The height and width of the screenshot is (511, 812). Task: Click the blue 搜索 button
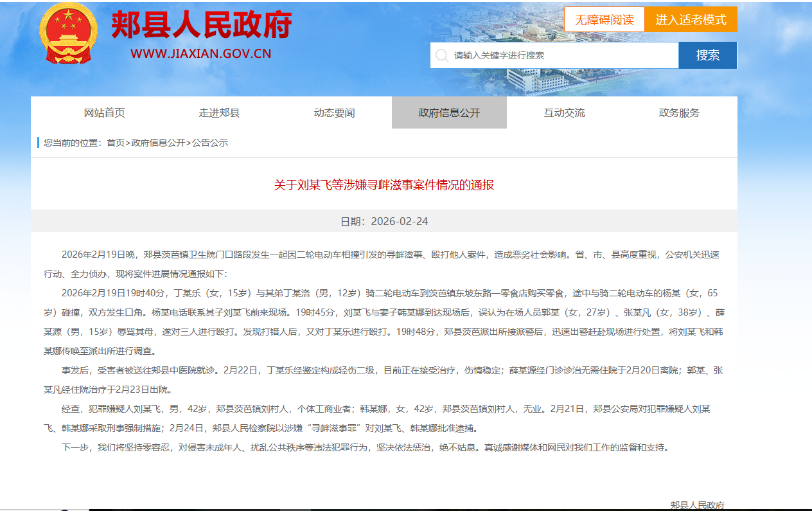[708, 55]
